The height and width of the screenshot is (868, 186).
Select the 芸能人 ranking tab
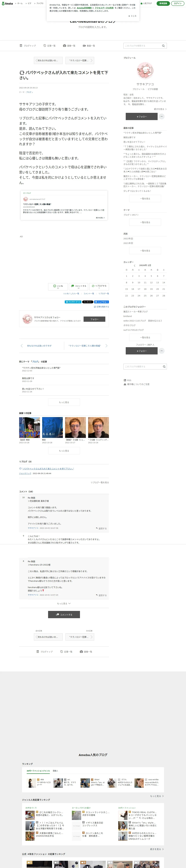point(55,771)
